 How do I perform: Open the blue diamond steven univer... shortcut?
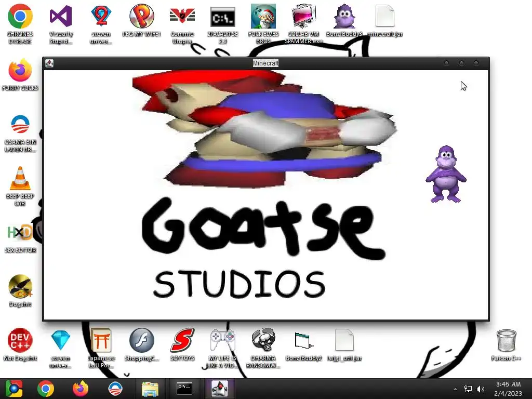[61, 348]
